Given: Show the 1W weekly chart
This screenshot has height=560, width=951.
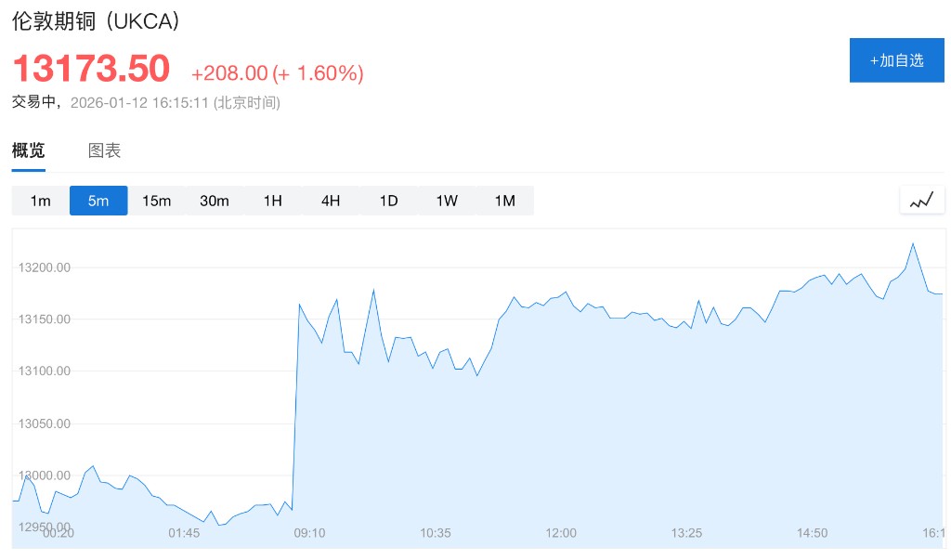Looking at the screenshot, I should 447,201.
